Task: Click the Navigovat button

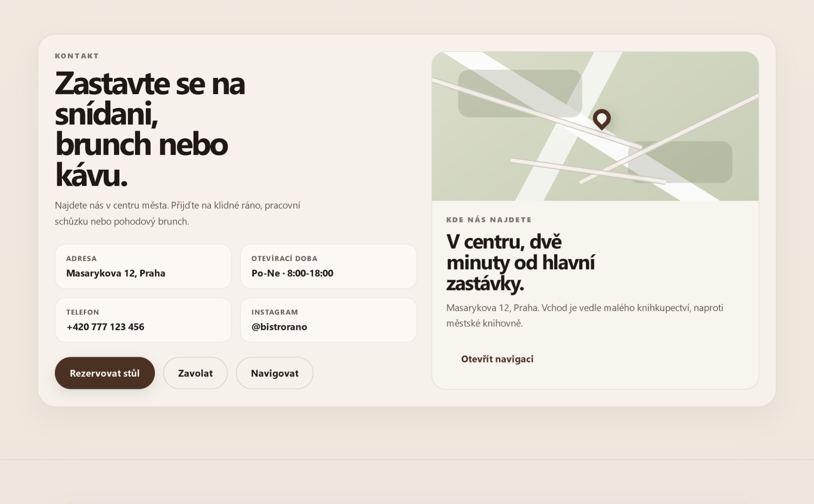Action: click(275, 373)
